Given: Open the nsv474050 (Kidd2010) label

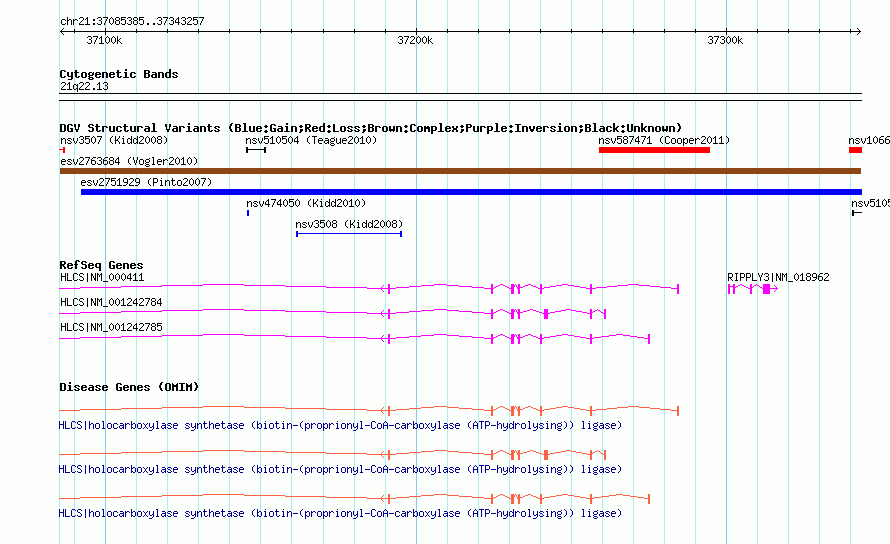Looking at the screenshot, I should coord(306,203).
